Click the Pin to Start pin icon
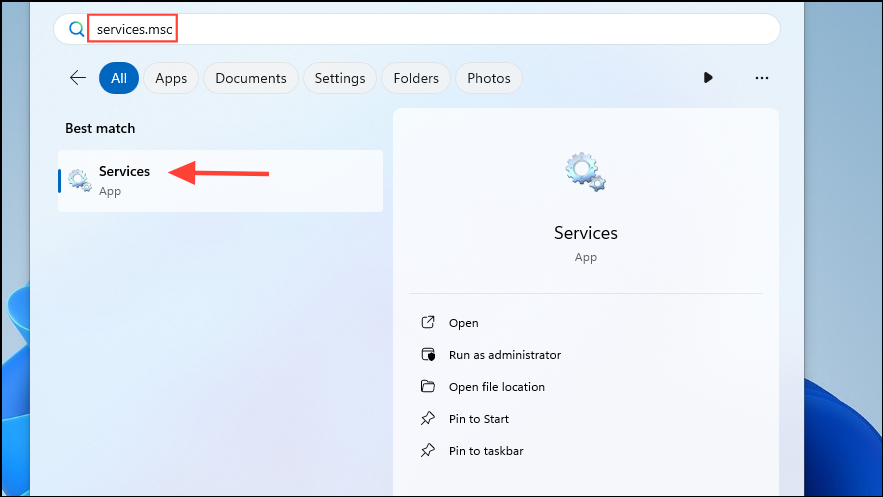 pos(428,418)
